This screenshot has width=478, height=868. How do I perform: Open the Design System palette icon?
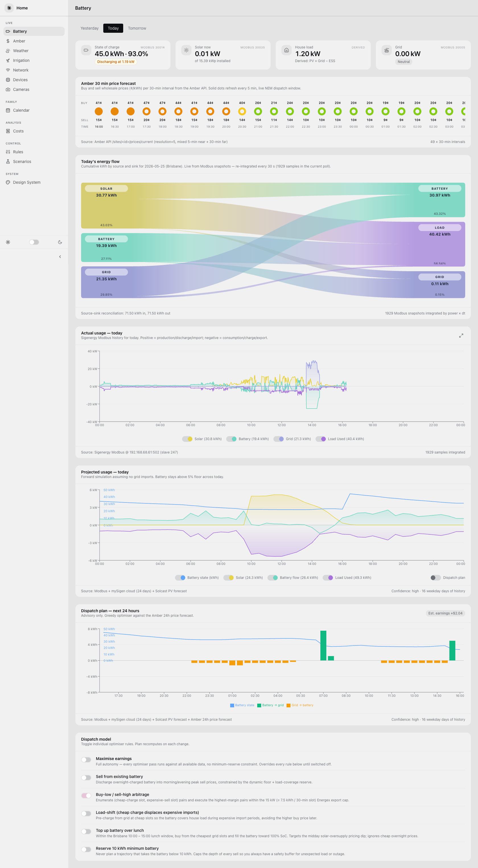pyautogui.click(x=8, y=183)
